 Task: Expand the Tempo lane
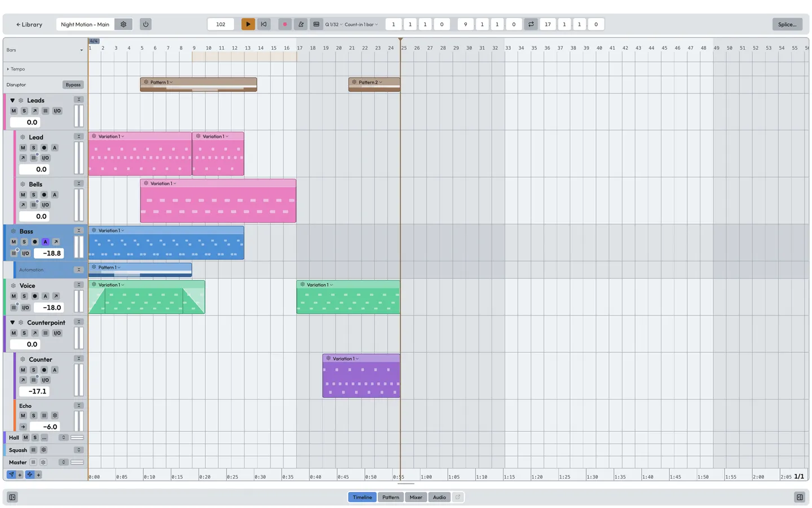pyautogui.click(x=8, y=69)
